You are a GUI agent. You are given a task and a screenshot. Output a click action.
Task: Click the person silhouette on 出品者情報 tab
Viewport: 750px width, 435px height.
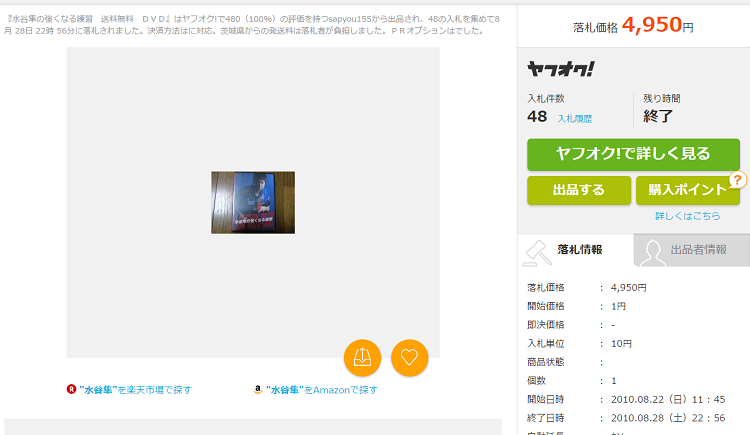click(652, 252)
